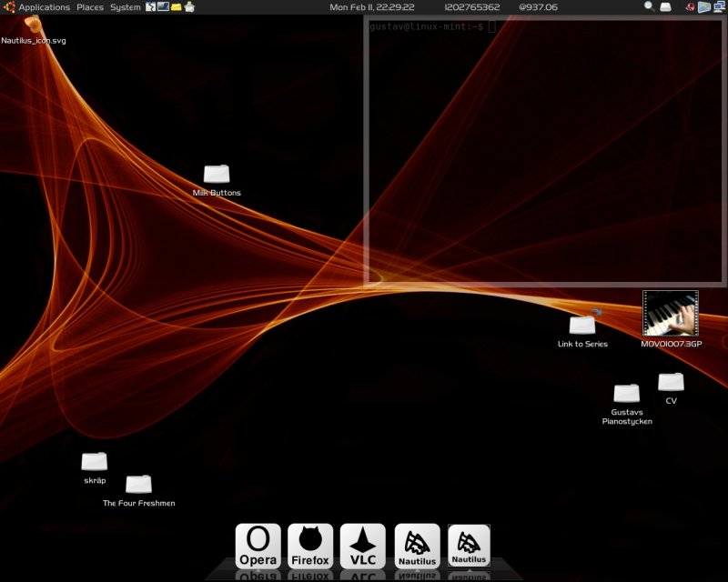The width and height of the screenshot is (728, 582).
Task: Click the drive icon in top panel
Action: coord(666,7)
